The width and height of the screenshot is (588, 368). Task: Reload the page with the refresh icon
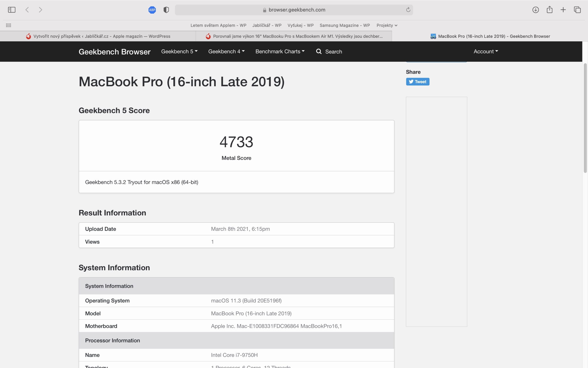408,10
